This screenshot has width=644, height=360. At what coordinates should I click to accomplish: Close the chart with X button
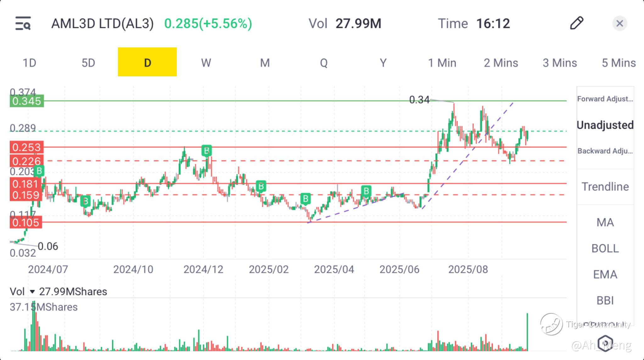(619, 24)
